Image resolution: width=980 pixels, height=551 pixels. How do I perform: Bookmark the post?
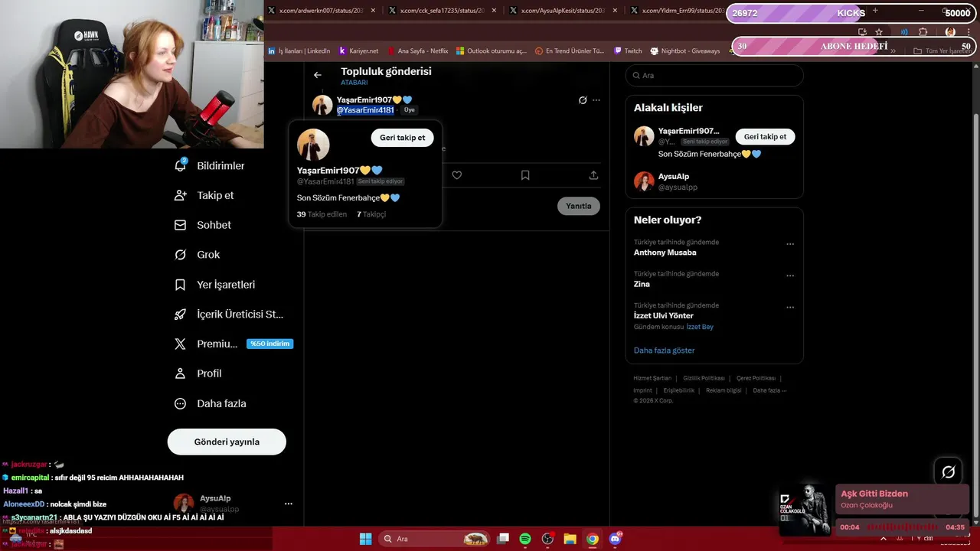(x=525, y=175)
